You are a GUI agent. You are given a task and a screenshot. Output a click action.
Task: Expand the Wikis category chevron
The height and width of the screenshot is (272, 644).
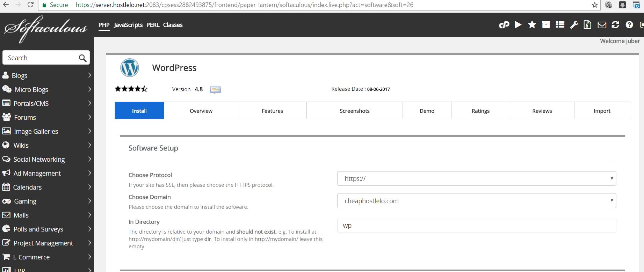pyautogui.click(x=89, y=145)
